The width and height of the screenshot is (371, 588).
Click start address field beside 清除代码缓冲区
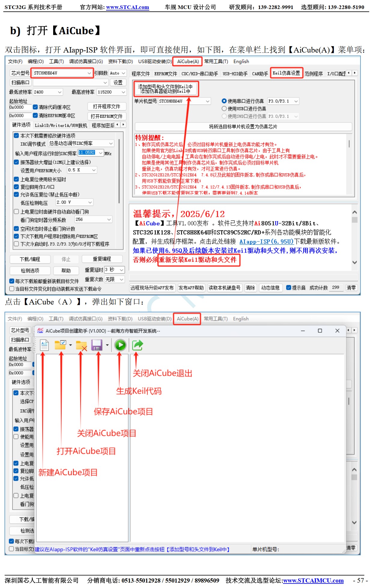(20, 107)
